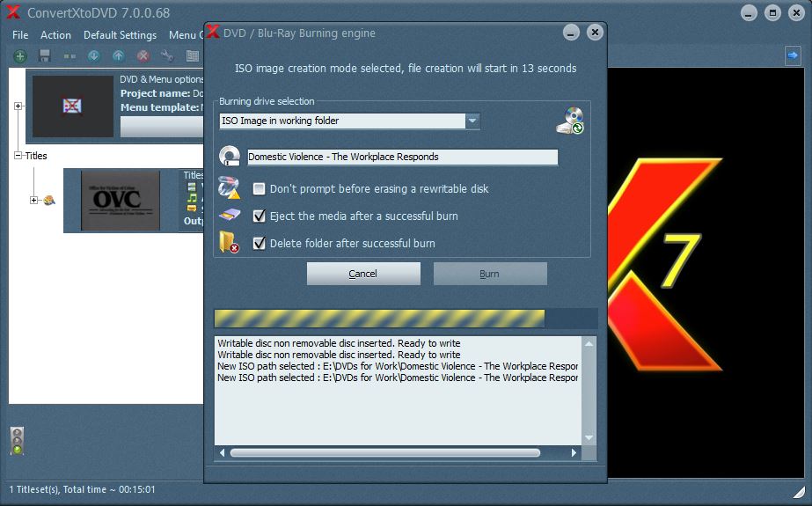Viewport: 812px width, 506px height.
Task: Minimize the burning engine dialog
Action: coord(571,33)
